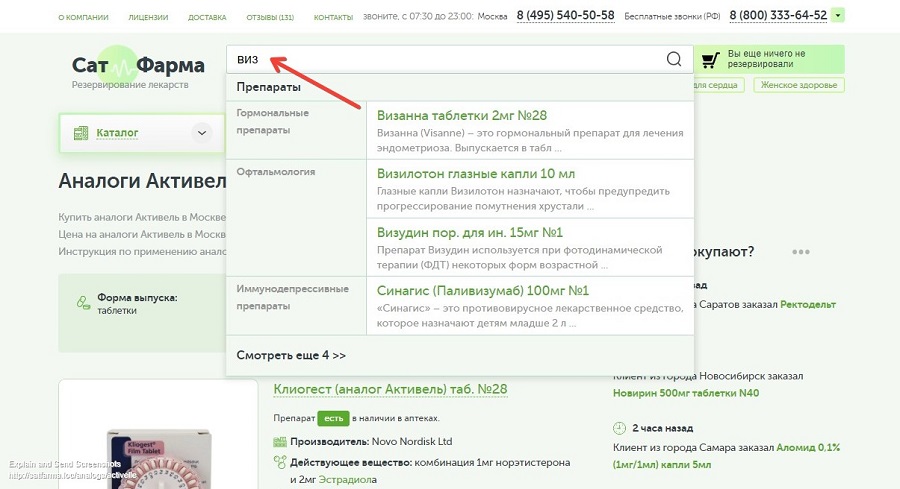Viewport: 900px width, 489px height.
Task: Open Отзывы (131) menu item
Action: click(x=270, y=17)
